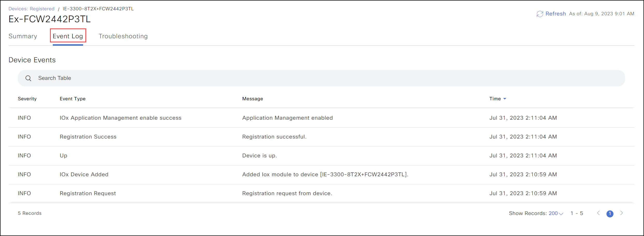The image size is (644, 236).
Task: Click the magnifier icon in Search Table
Action: tap(28, 78)
